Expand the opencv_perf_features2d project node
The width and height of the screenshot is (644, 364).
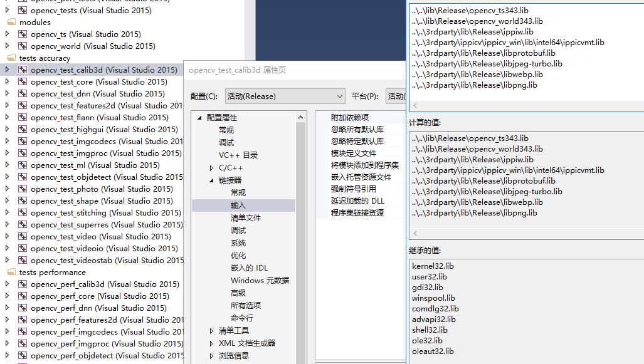pyautogui.click(x=7, y=320)
